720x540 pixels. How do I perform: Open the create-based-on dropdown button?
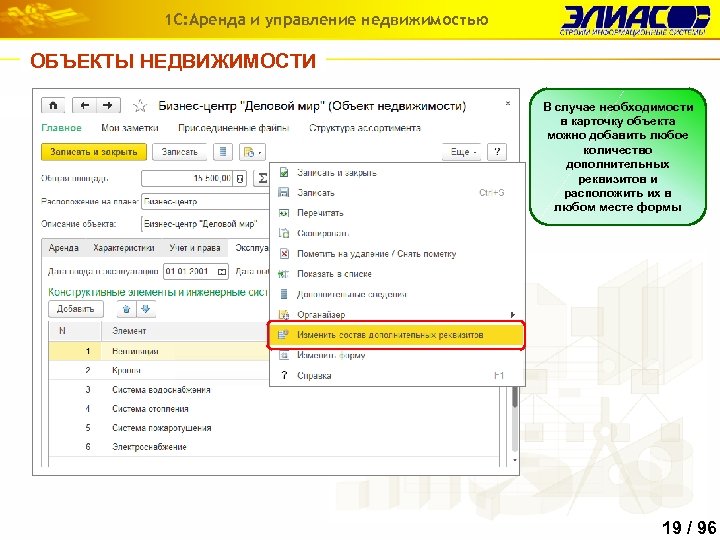coord(252,152)
